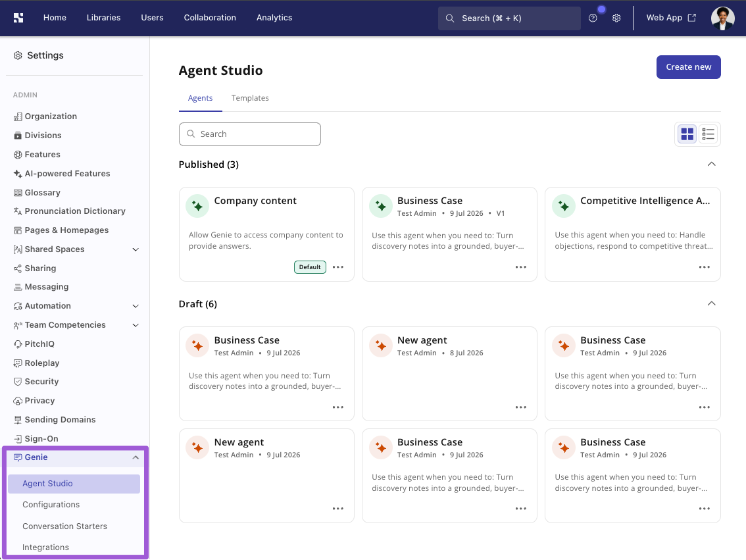
Task: Open Analytics in top navigation
Action: tap(274, 18)
